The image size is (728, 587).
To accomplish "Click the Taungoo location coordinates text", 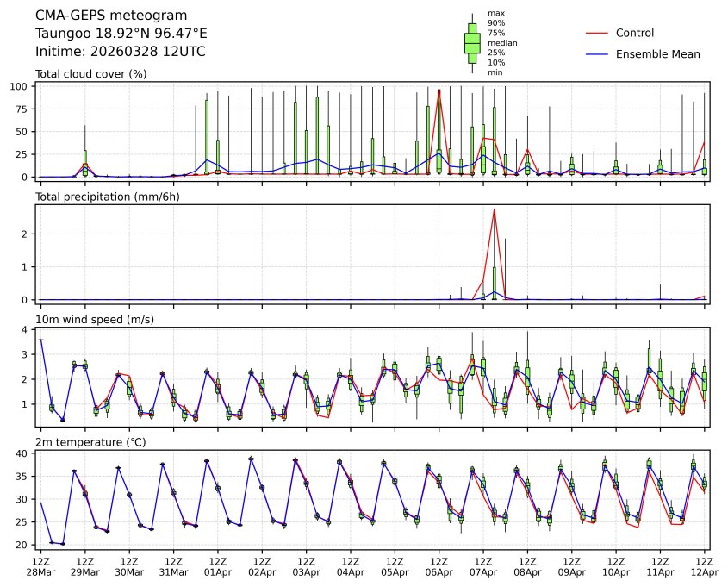I will pos(121,34).
